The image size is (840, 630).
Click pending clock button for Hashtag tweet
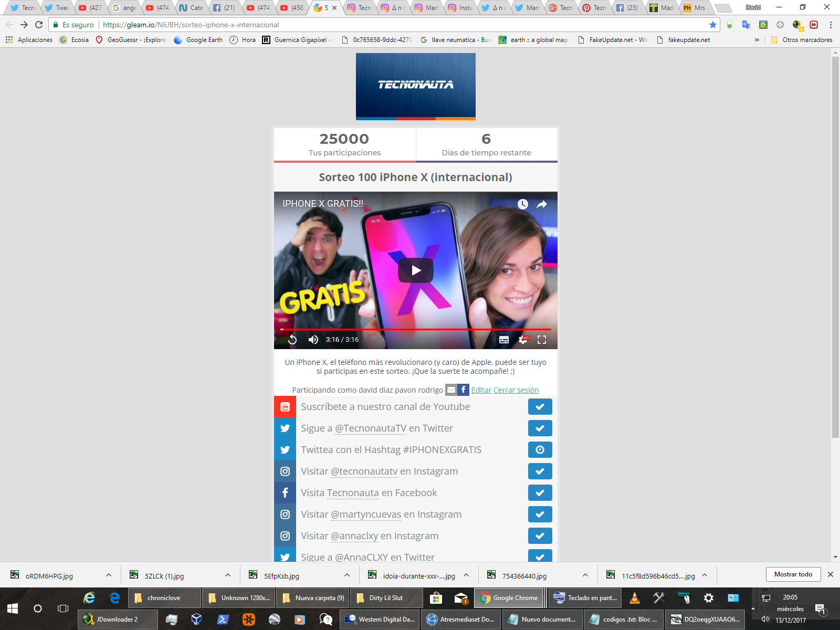click(540, 450)
